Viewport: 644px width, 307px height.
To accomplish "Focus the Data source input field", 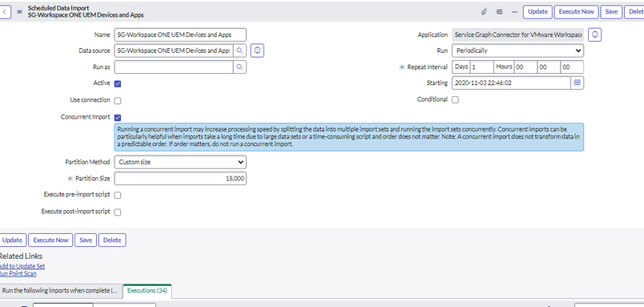I will click(x=174, y=50).
